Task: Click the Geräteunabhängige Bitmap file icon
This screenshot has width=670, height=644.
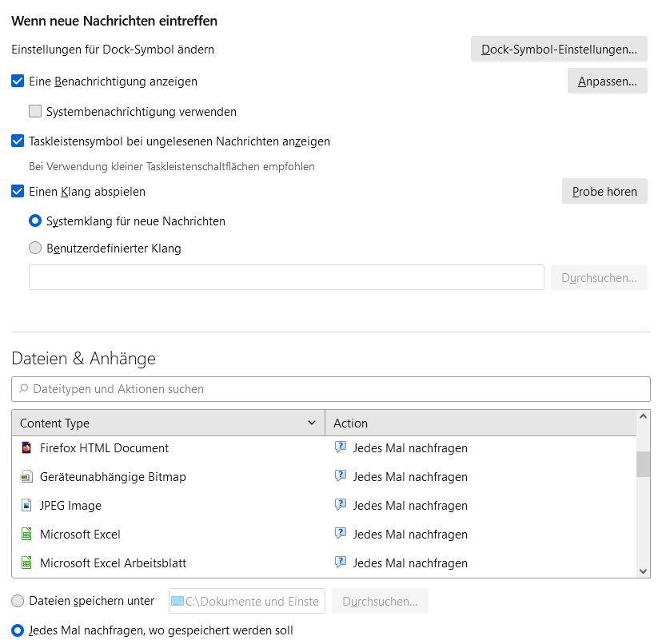Action: pyautogui.click(x=26, y=477)
